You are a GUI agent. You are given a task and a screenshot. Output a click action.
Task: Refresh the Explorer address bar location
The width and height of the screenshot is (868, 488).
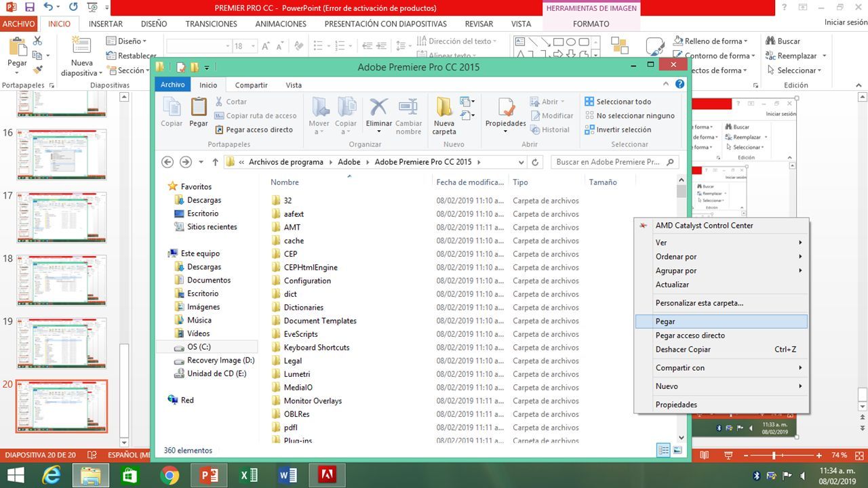pyautogui.click(x=535, y=162)
